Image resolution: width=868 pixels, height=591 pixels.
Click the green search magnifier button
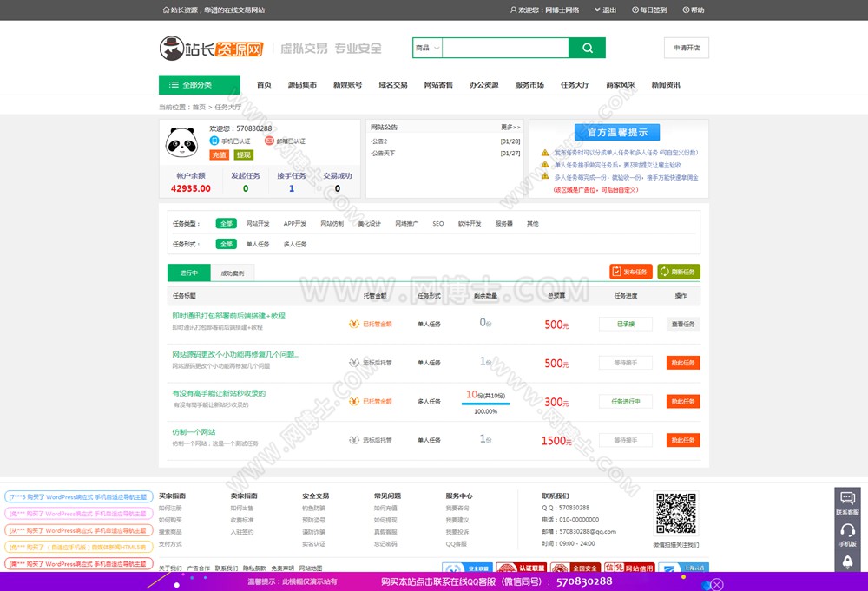[x=587, y=48]
